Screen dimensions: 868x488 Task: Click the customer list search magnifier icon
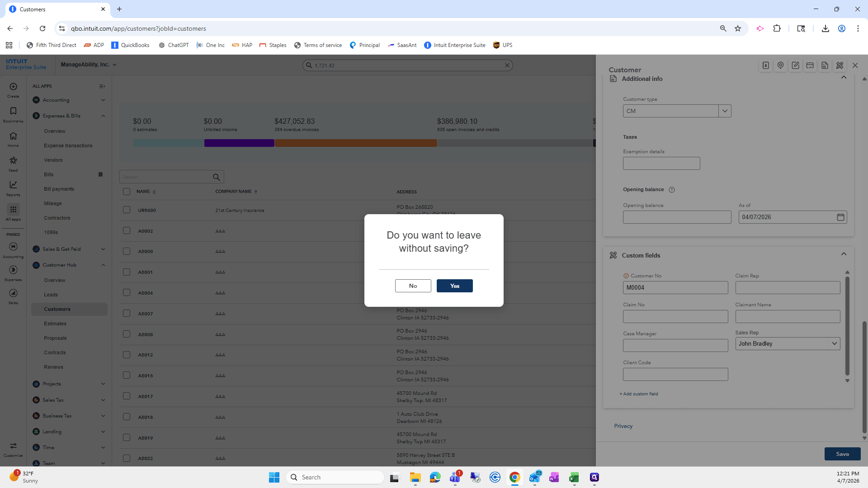[217, 177]
